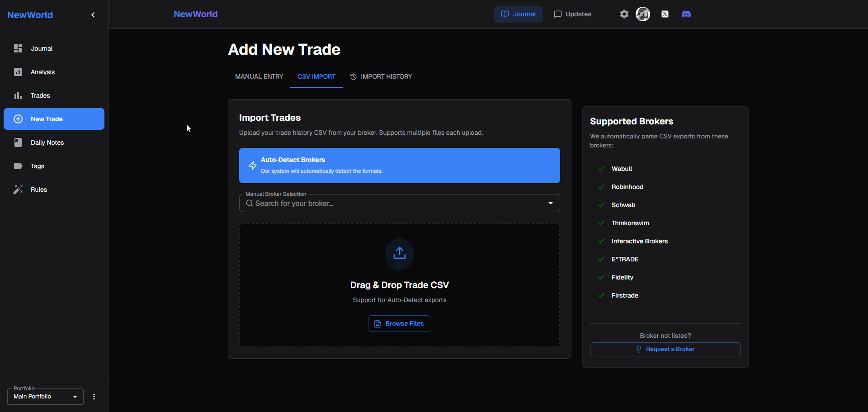Open the Tags section
Viewport: 868px width, 412px height.
coord(37,166)
